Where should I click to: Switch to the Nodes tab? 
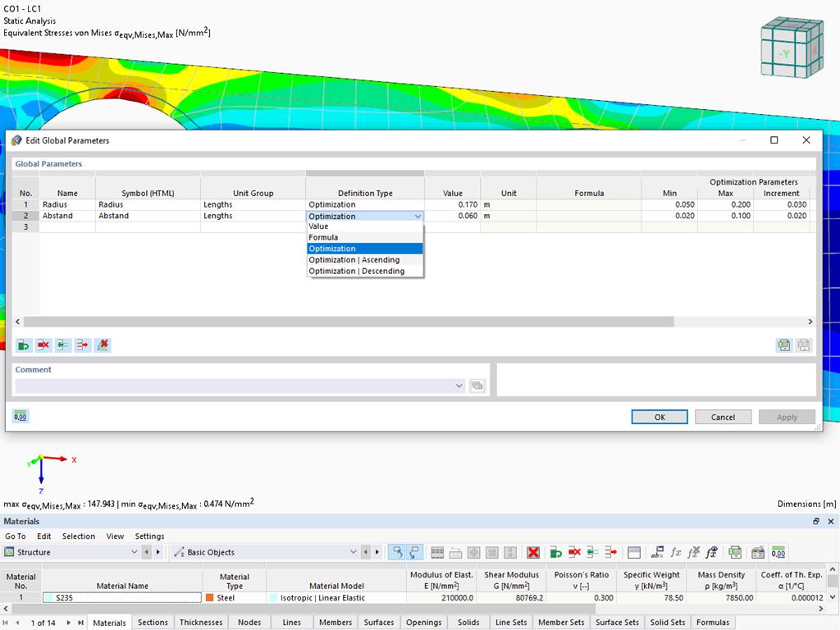pyautogui.click(x=249, y=622)
